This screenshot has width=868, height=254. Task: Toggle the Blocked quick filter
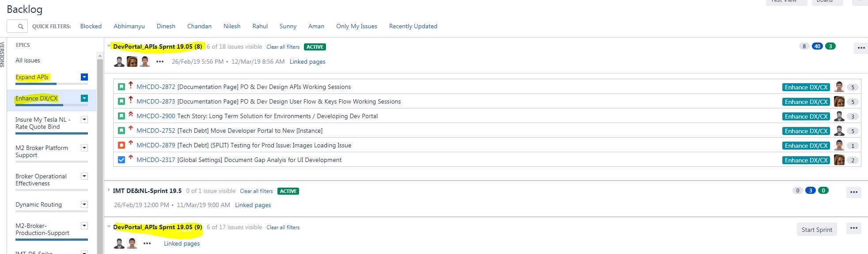[91, 27]
